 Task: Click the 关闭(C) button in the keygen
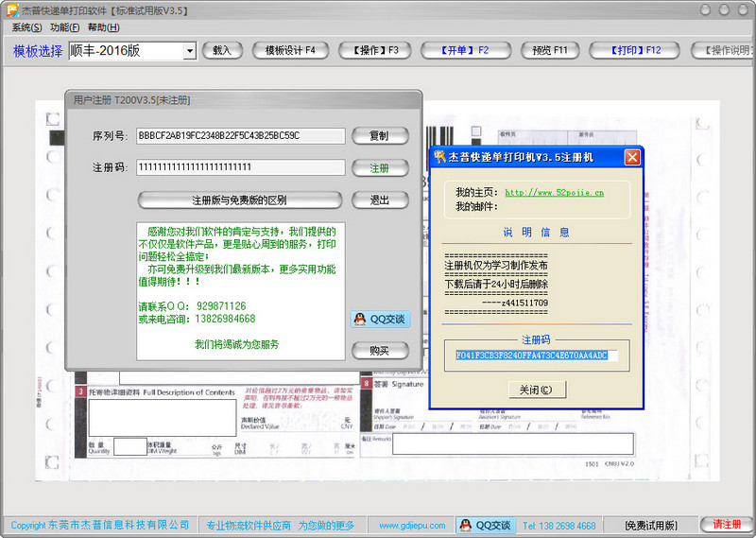tap(537, 390)
